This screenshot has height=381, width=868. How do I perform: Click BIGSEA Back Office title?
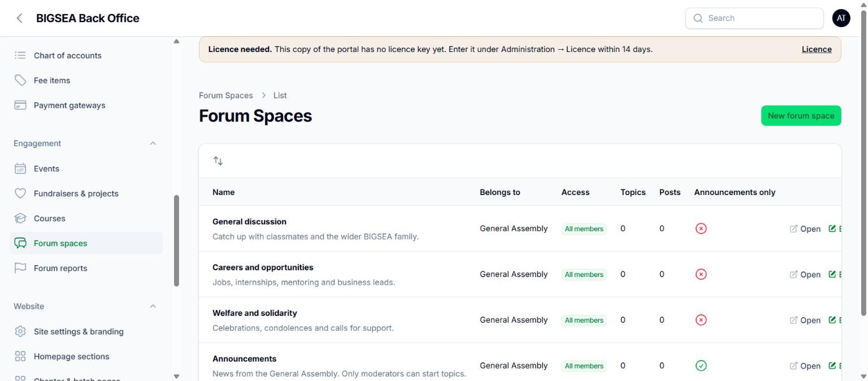[88, 18]
